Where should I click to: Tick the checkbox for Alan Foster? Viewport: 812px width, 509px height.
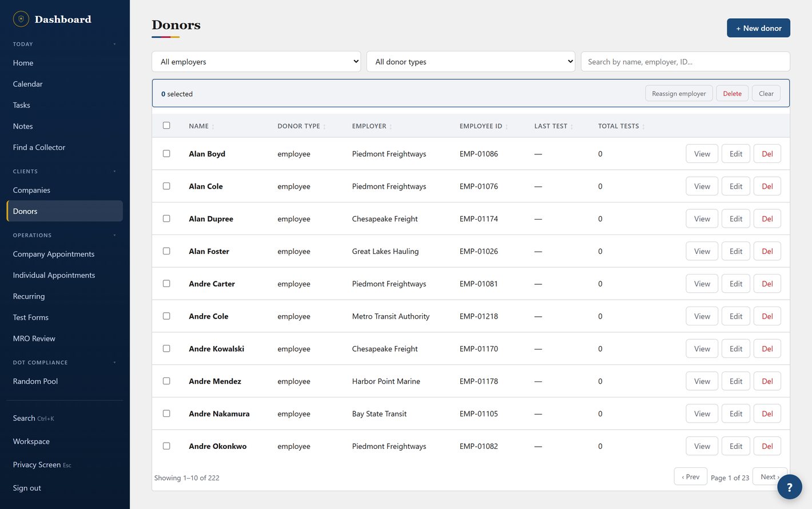(166, 251)
